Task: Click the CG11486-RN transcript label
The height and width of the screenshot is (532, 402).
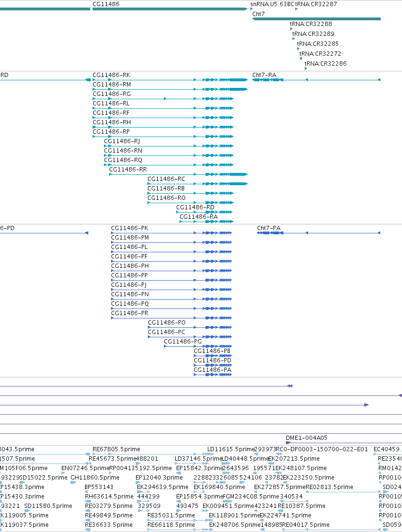Action: [x=123, y=151]
